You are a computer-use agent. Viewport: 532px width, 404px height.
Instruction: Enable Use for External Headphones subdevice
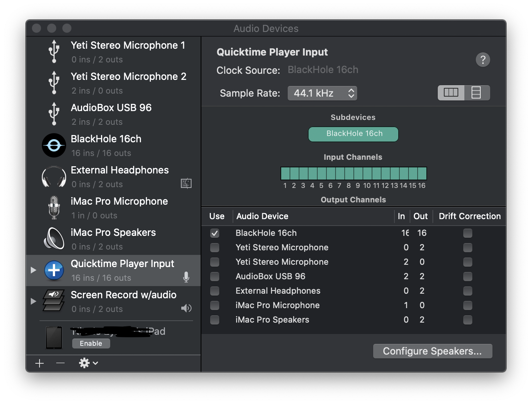(215, 291)
